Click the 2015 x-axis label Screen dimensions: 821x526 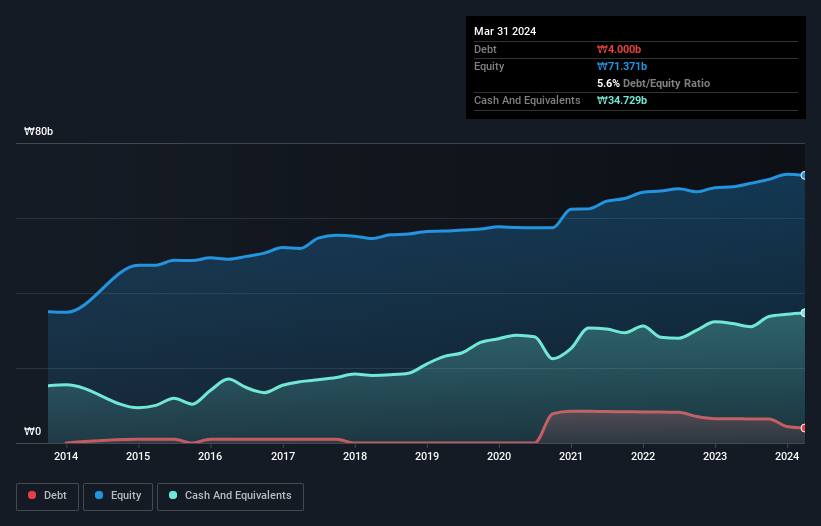(x=138, y=456)
